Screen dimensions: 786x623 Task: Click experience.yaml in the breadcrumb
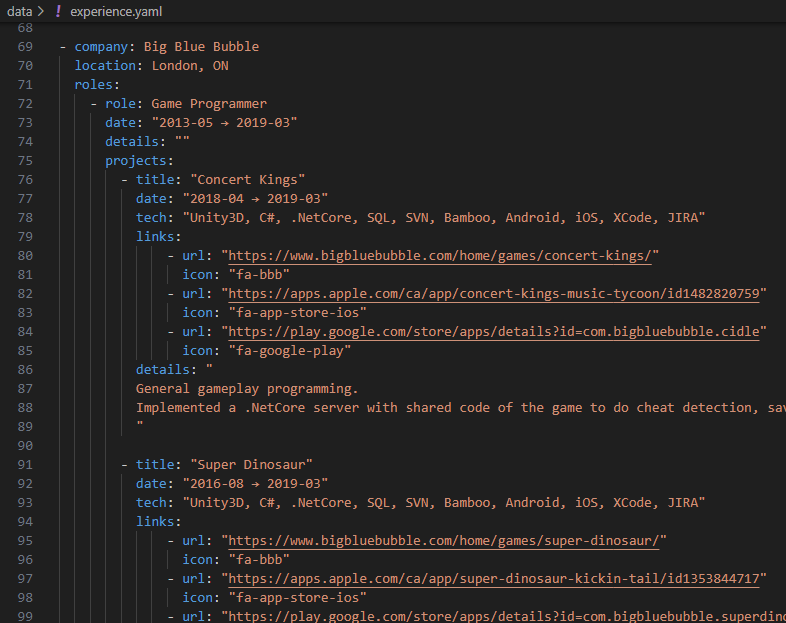tap(116, 12)
